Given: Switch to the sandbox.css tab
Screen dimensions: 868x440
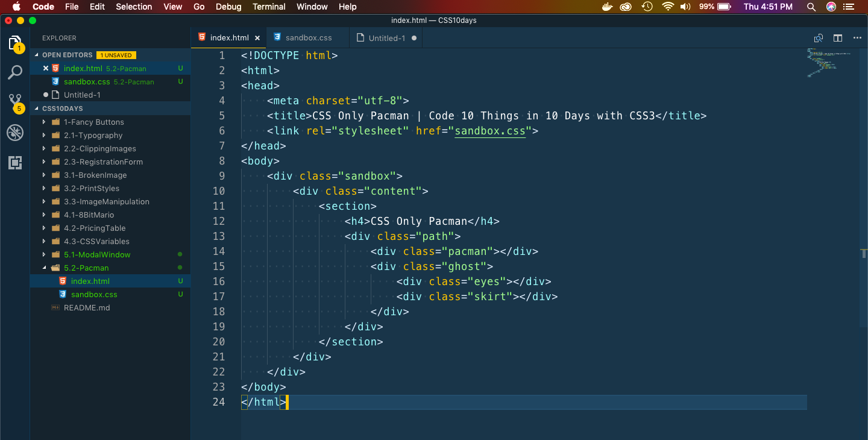Looking at the screenshot, I should tap(307, 38).
